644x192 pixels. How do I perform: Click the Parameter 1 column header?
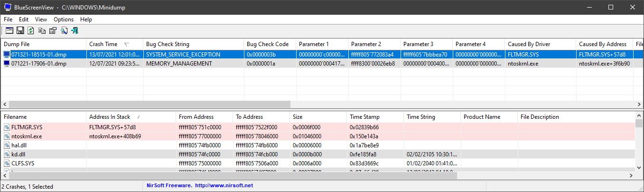[x=322, y=44]
